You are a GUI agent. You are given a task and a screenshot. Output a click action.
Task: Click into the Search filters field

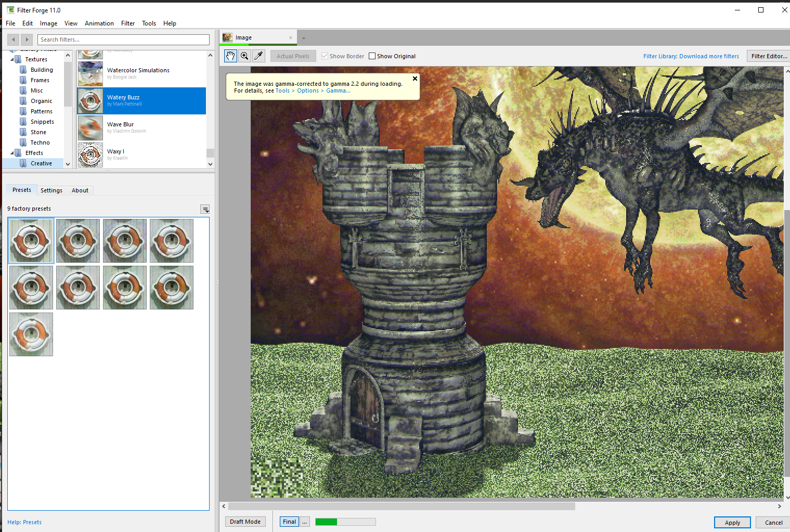123,40
